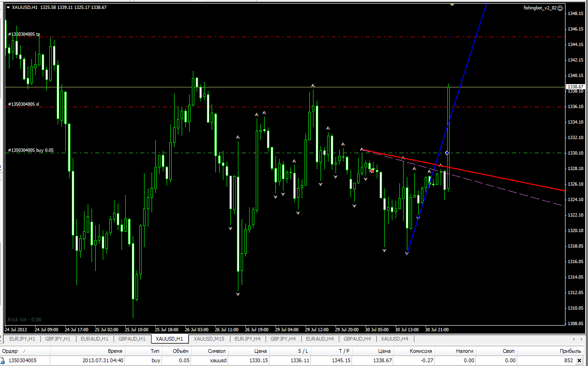This screenshot has width=588, height=366.
Task: Select the #1350304005 tp line label
Action: (24, 34)
